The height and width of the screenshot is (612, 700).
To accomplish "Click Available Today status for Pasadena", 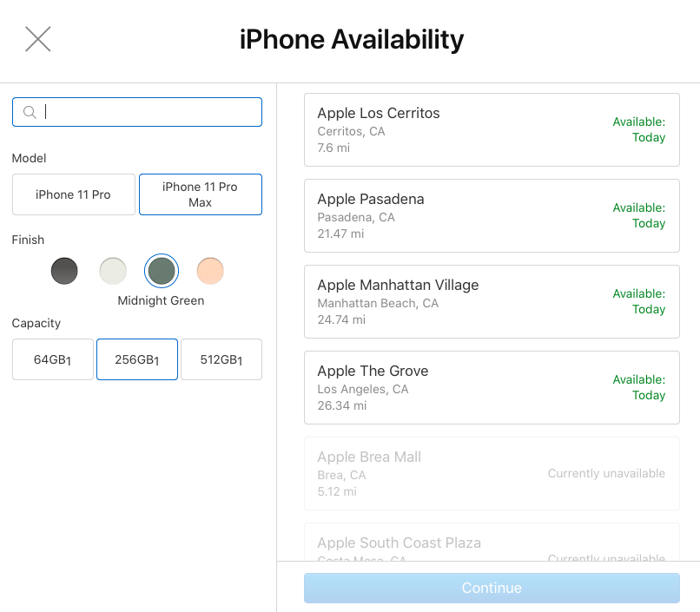I will click(x=639, y=215).
